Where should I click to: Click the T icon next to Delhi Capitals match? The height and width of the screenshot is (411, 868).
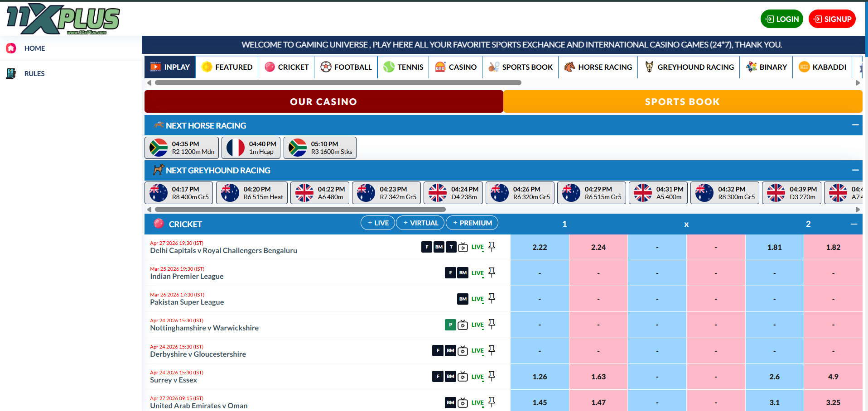pyautogui.click(x=450, y=247)
